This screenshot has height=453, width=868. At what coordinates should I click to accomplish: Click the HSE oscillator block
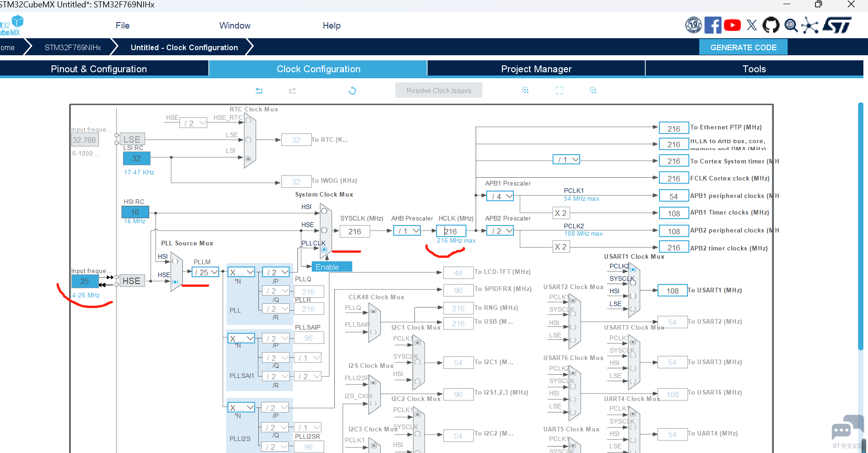click(132, 281)
